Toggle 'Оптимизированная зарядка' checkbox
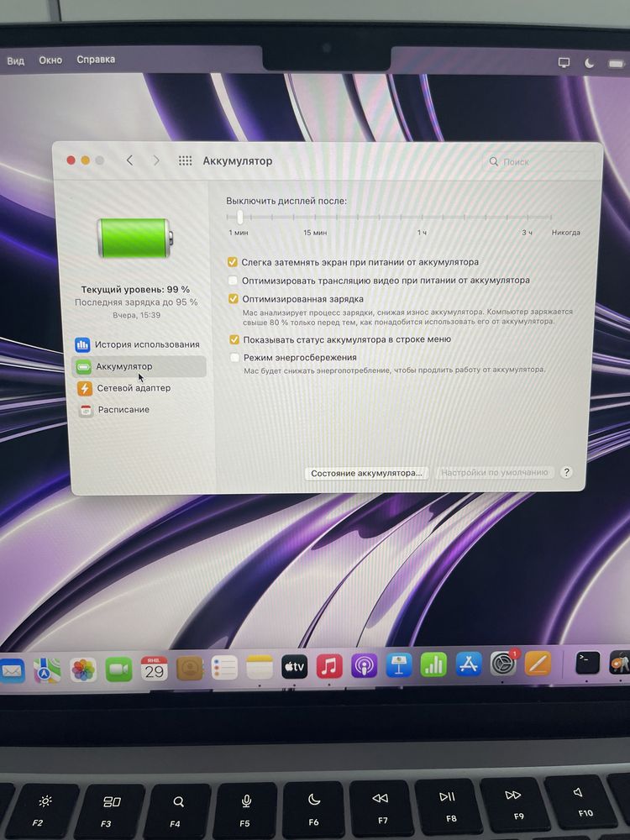Viewport: 630px width, 840px height. (x=233, y=299)
